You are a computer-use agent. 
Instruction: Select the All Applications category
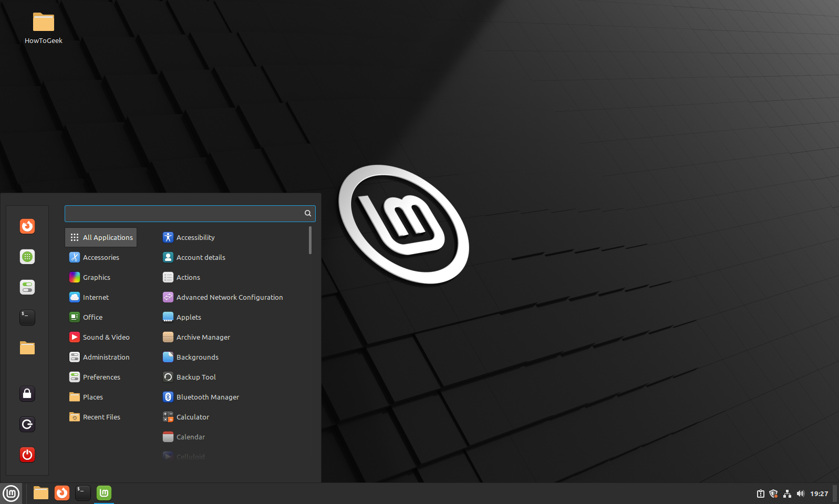[x=101, y=237]
